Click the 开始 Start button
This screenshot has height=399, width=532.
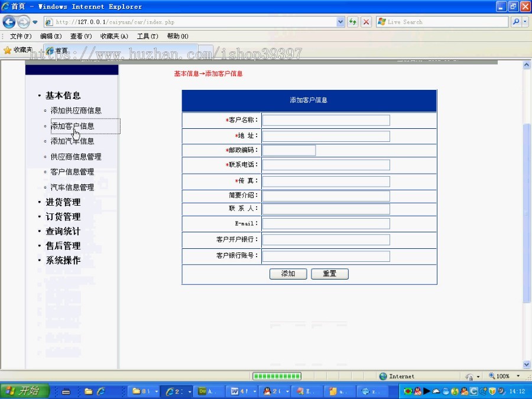pos(24,391)
